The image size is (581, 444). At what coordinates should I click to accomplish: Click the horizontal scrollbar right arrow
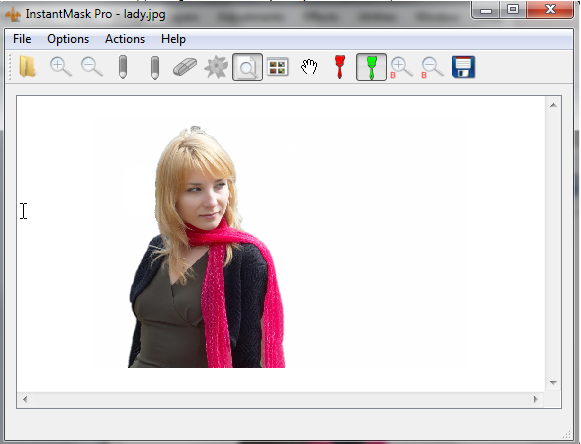[x=535, y=399]
